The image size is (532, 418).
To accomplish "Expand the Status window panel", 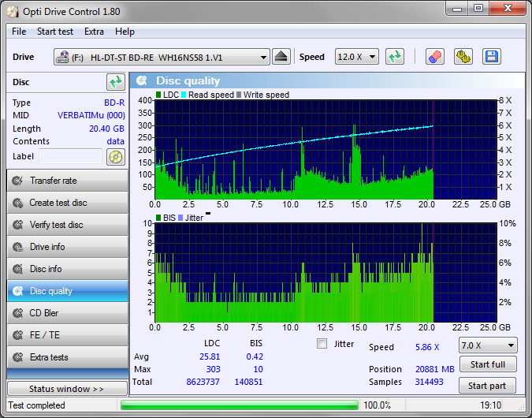I will pyautogui.click(x=66, y=389).
